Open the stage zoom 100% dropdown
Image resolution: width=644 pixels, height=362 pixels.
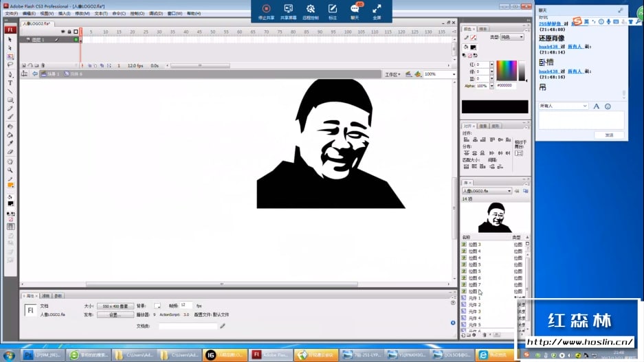coord(454,74)
